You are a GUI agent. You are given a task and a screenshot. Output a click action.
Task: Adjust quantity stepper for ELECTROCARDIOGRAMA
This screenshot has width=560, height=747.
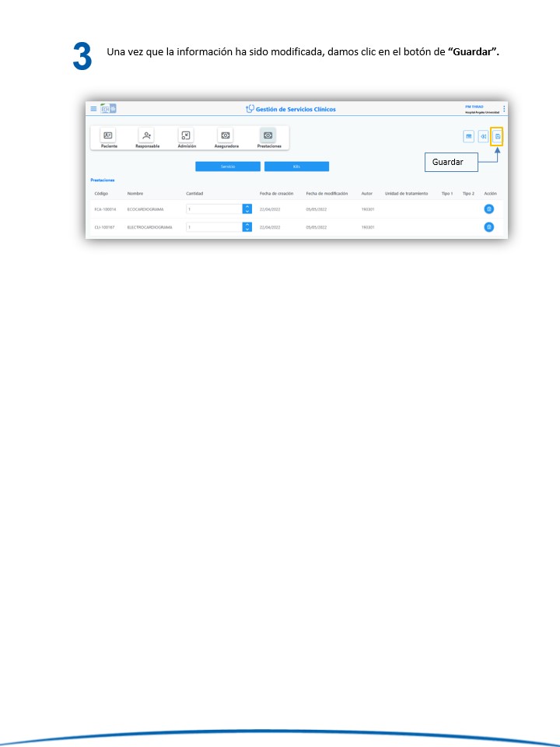pyautogui.click(x=247, y=227)
